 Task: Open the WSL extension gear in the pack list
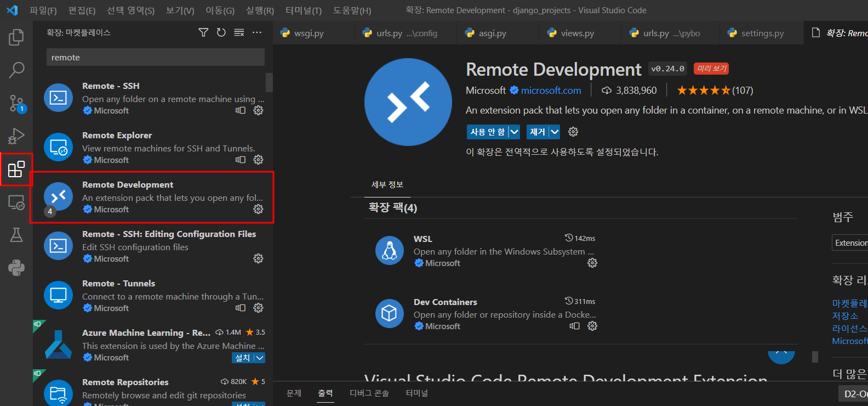click(592, 263)
